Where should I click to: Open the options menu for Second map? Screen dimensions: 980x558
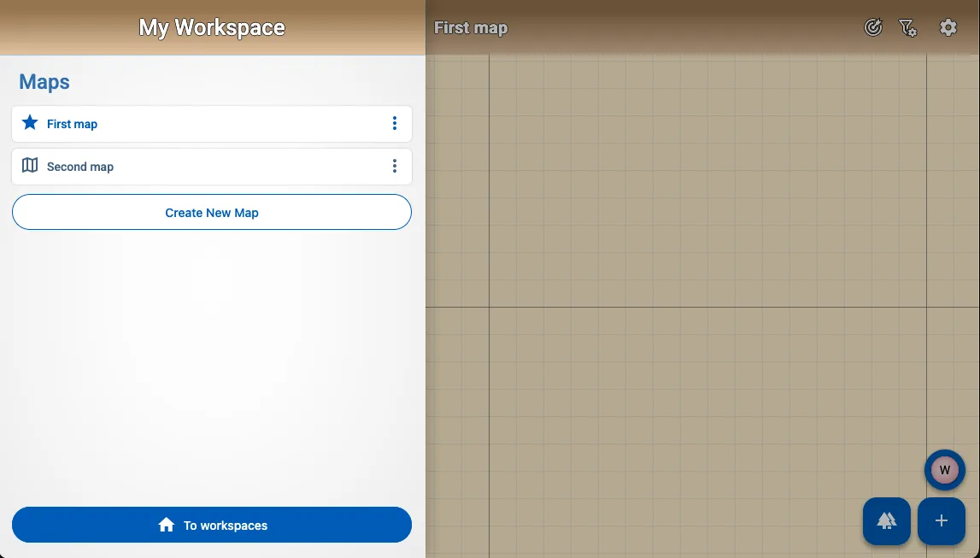[x=395, y=166]
